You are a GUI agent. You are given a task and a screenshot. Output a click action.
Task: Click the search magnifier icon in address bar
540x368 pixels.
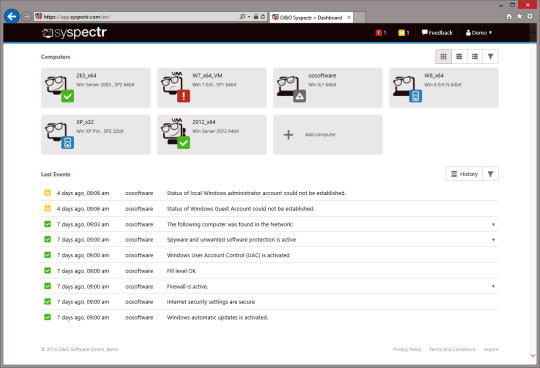tap(242, 17)
